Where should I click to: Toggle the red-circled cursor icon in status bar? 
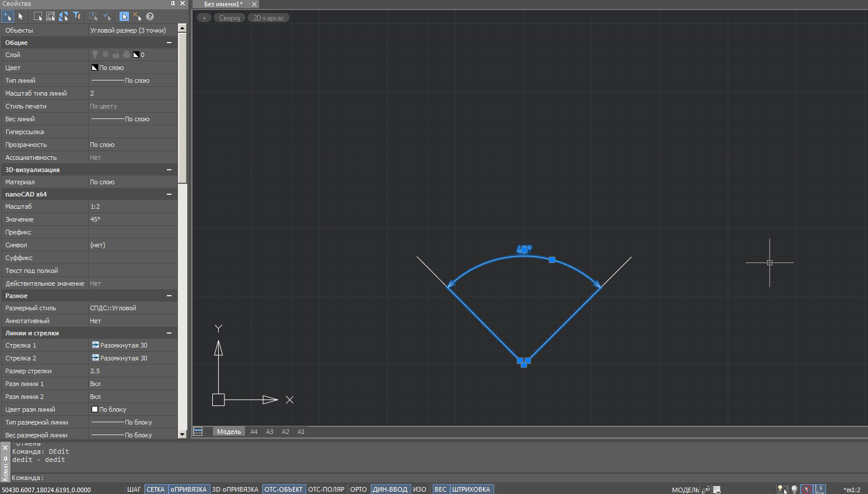point(807,490)
